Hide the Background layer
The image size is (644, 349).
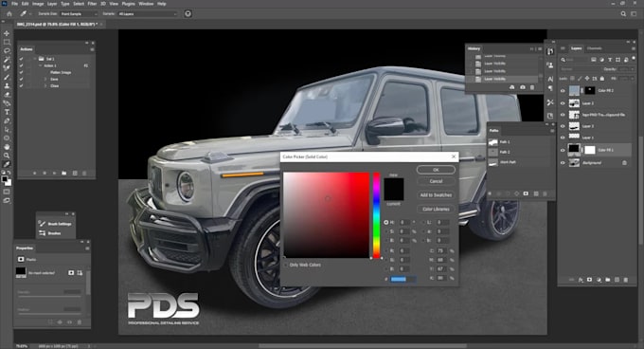(563, 163)
